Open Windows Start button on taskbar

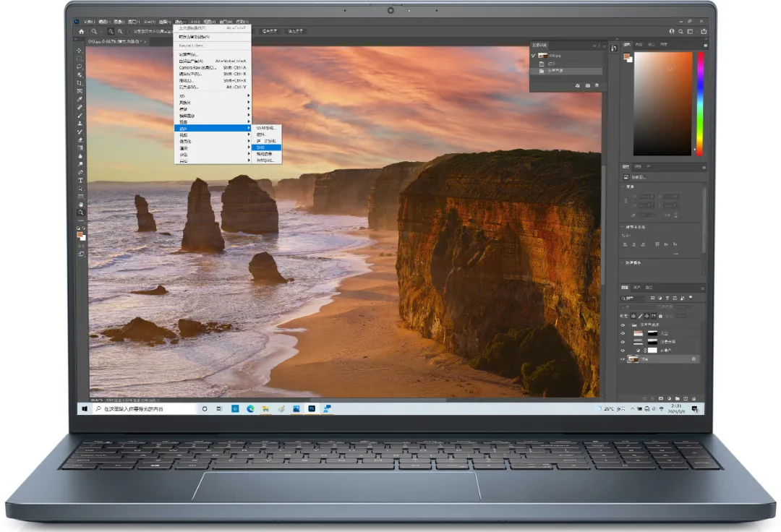point(85,408)
